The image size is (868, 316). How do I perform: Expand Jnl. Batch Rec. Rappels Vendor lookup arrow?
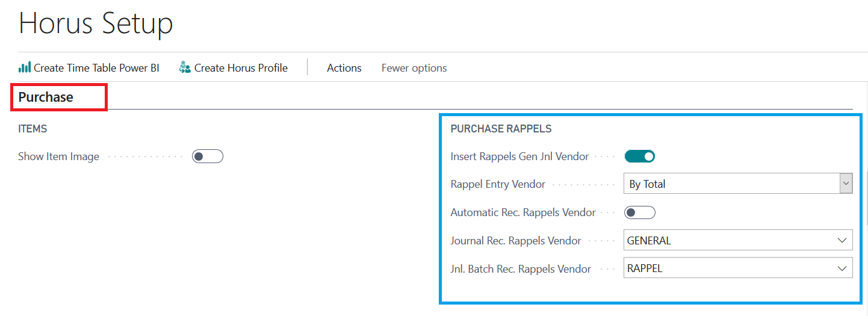842,268
